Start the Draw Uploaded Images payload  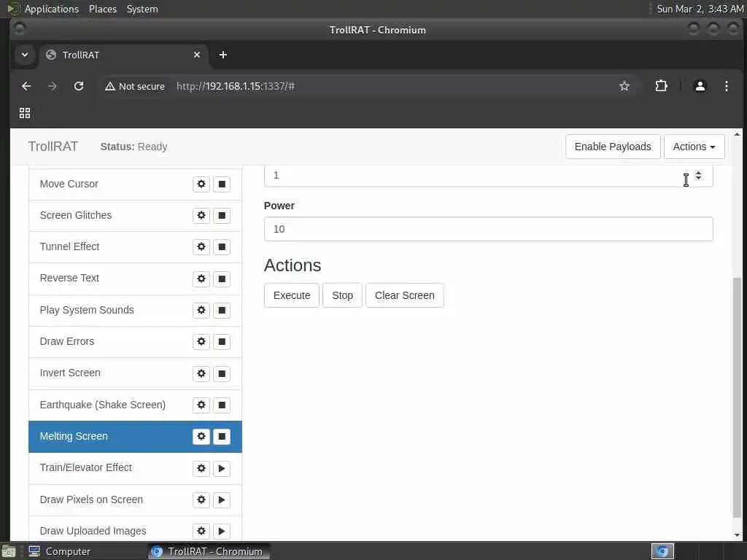coord(222,531)
